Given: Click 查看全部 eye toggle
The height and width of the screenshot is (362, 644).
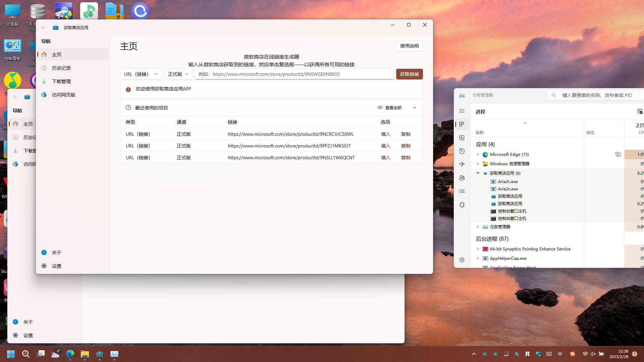Looking at the screenshot, I should click(x=389, y=108).
